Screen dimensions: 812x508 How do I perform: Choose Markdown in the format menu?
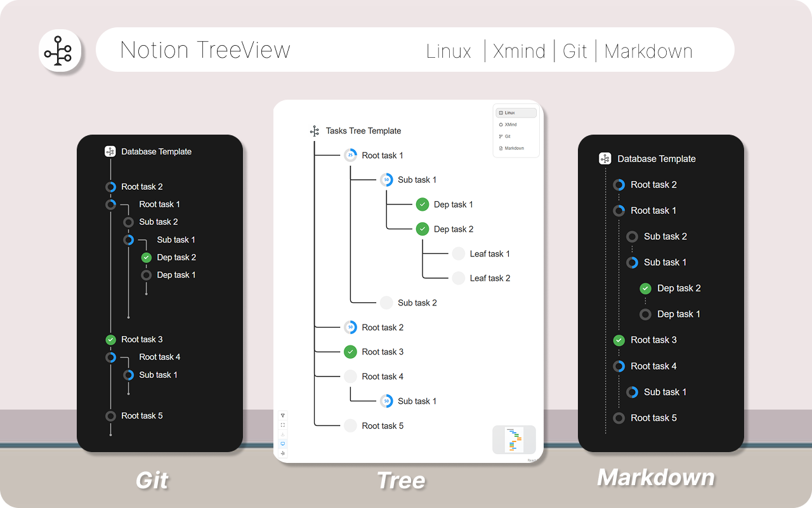513,148
